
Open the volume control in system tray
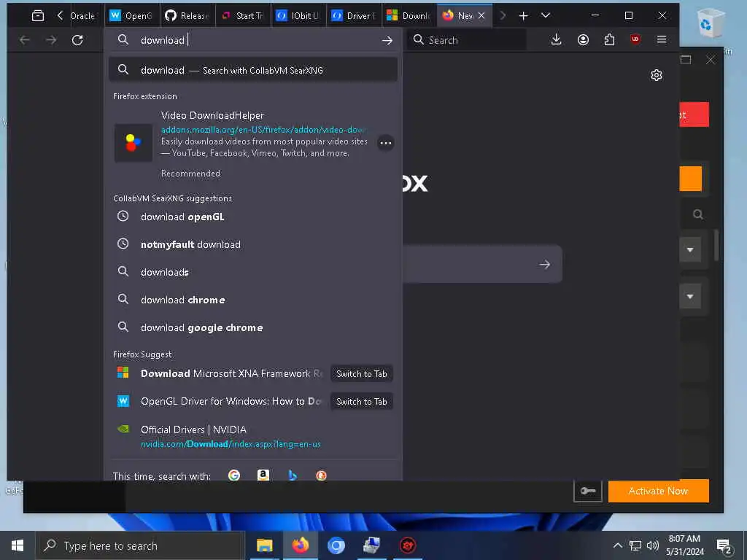(653, 545)
